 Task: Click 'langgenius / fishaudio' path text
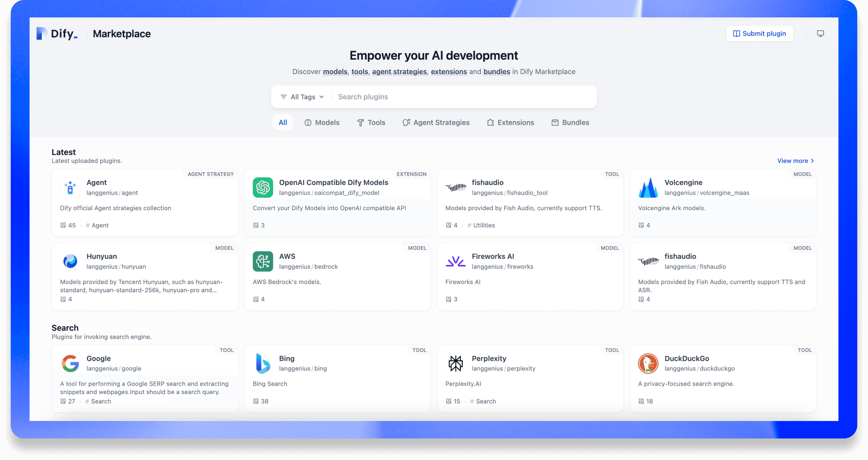click(x=695, y=267)
